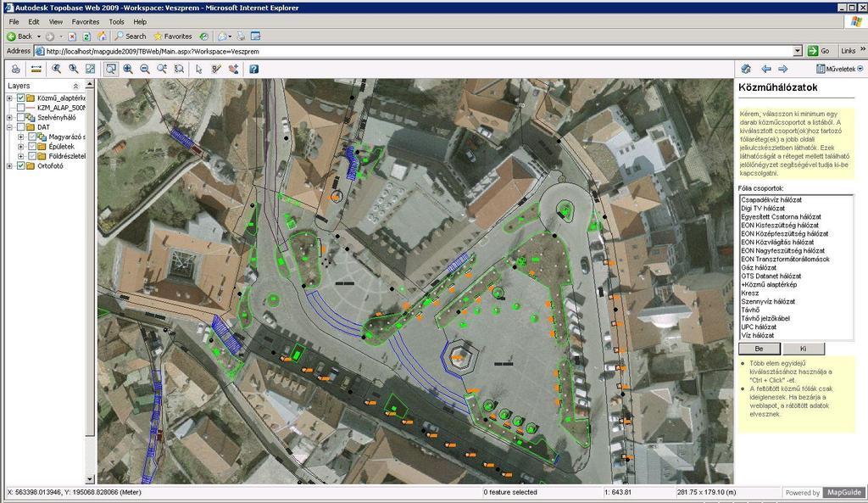Select the dynamic zoom tool
868x503 pixels.
click(162, 70)
